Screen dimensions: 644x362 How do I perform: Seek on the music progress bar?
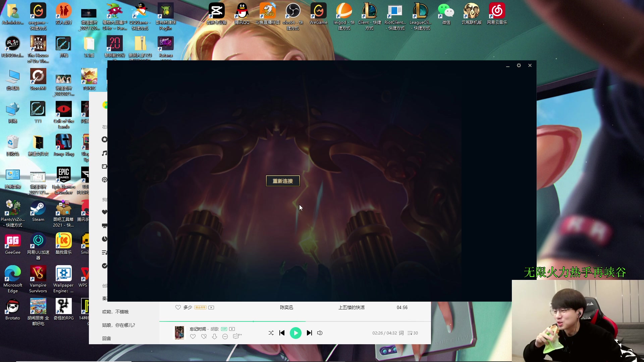point(295,321)
